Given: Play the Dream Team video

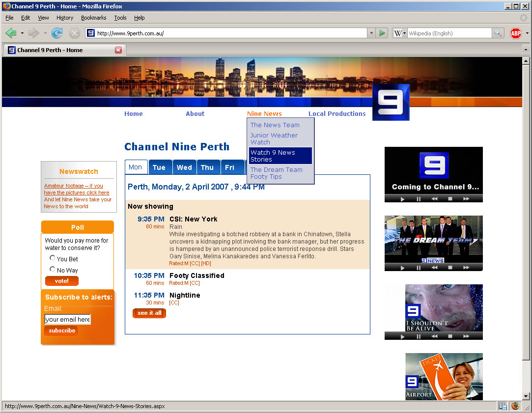Looking at the screenshot, I should pyautogui.click(x=402, y=268).
